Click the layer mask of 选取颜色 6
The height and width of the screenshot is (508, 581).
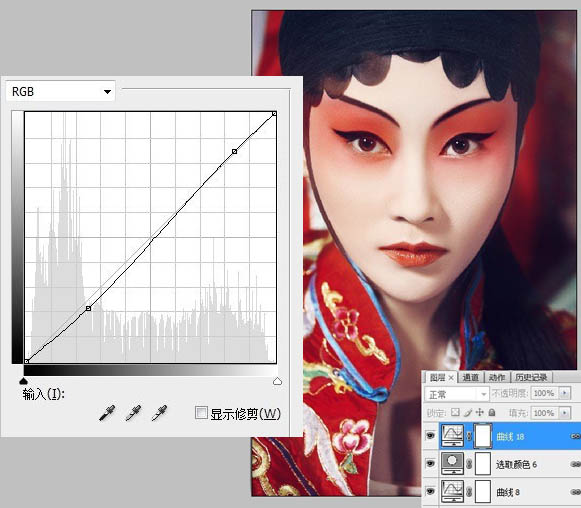pyautogui.click(x=483, y=464)
